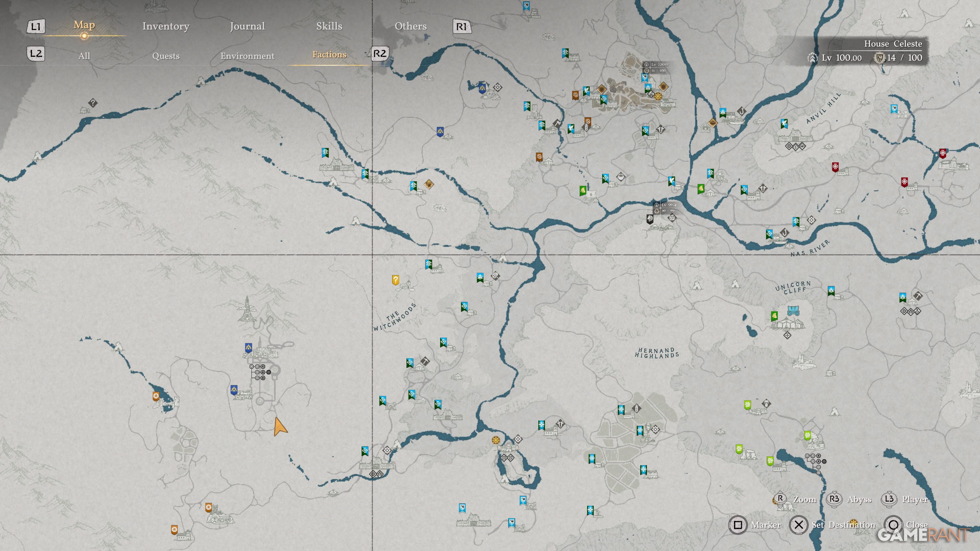Select the yellow question mark banner

tap(395, 280)
